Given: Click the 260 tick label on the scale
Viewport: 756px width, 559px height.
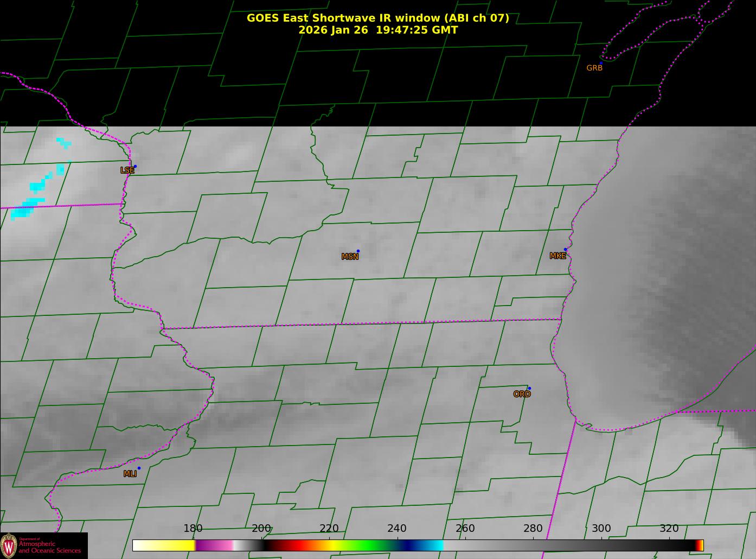Looking at the screenshot, I should [x=465, y=529].
